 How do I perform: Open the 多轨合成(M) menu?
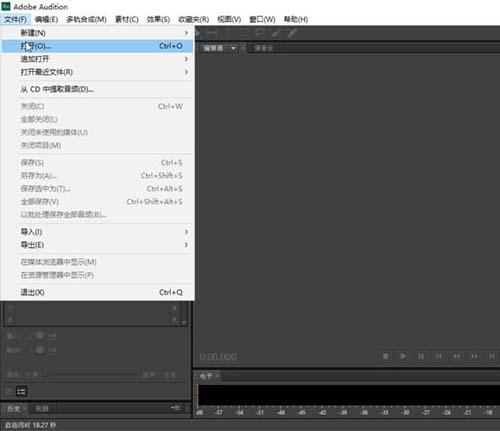tap(86, 19)
